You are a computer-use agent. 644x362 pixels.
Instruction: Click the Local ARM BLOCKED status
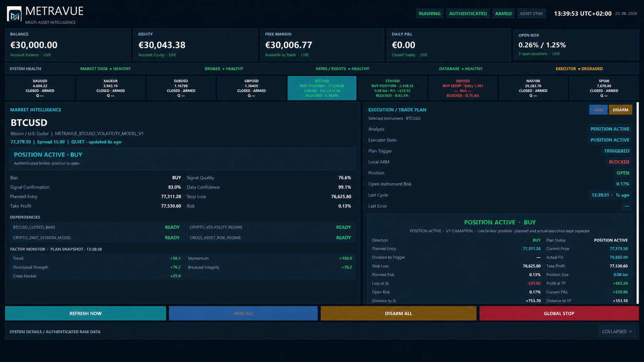point(619,162)
